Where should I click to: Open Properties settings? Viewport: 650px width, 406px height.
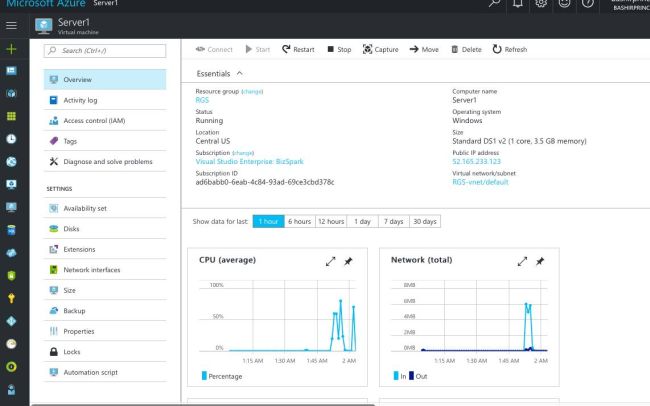click(x=105, y=331)
